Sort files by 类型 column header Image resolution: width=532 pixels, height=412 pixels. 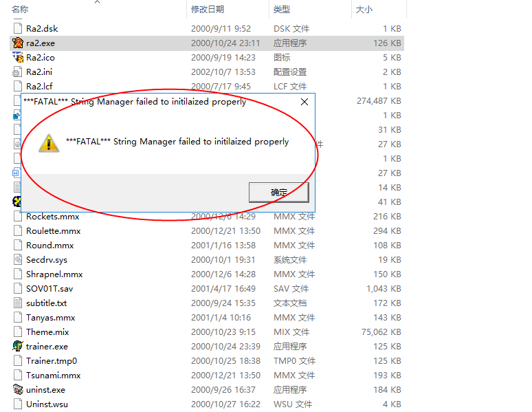coord(282,10)
